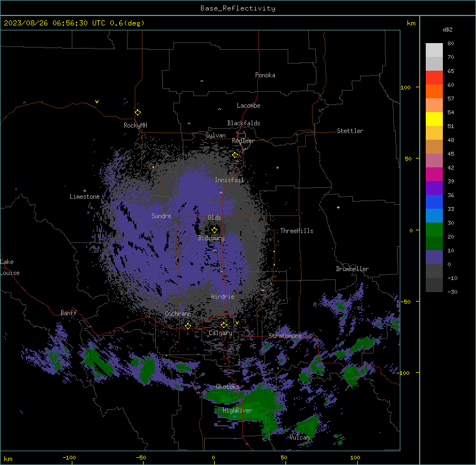Click the -30 value on the dBZ scale
Viewport: 476px width, 465px height.
coord(452,292)
